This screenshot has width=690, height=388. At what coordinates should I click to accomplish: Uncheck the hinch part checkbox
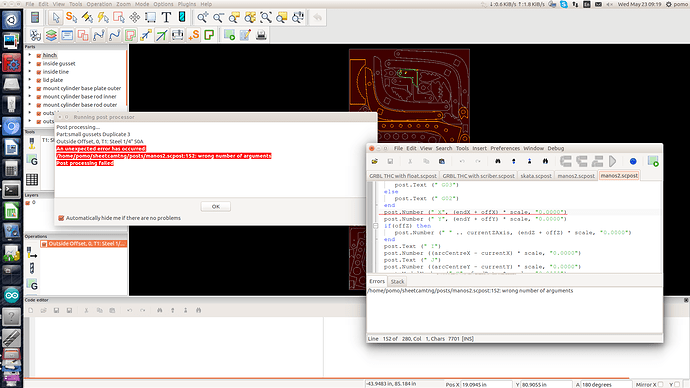39,55
